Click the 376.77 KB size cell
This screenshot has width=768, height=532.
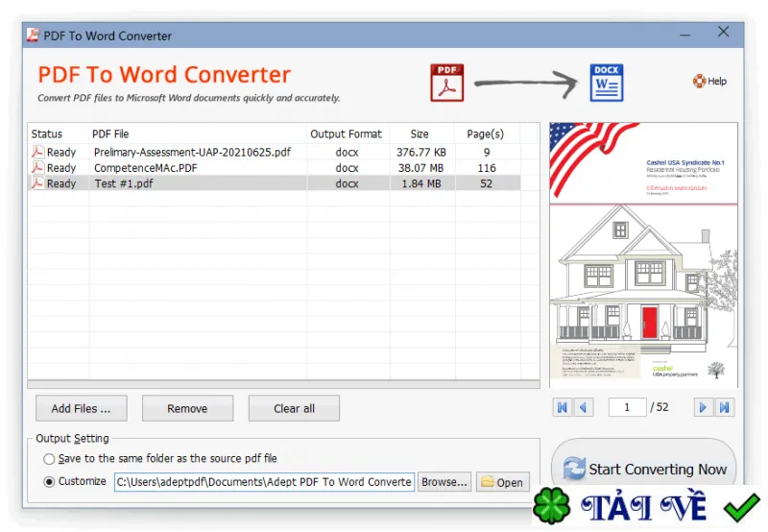coord(421,153)
